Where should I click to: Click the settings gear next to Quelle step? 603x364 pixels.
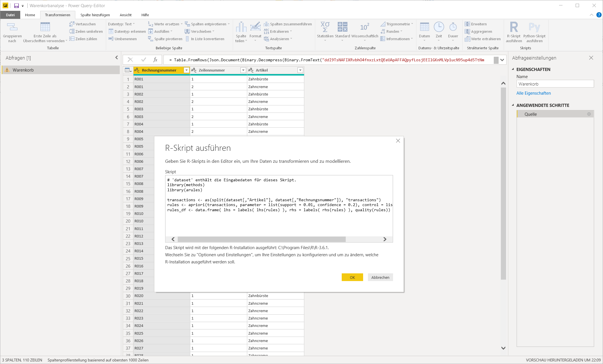pos(589,114)
